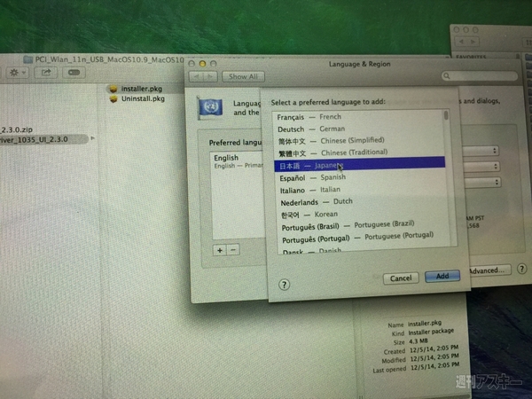Viewport: 532px width, 399px height.
Task: Add a preferred language with plus button
Action: (220, 250)
